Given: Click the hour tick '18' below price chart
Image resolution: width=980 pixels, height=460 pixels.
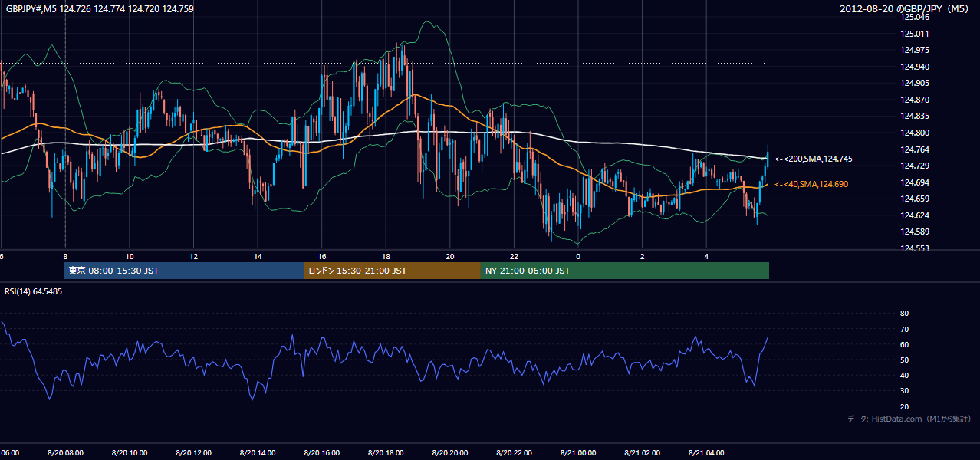Looking at the screenshot, I should [x=386, y=256].
